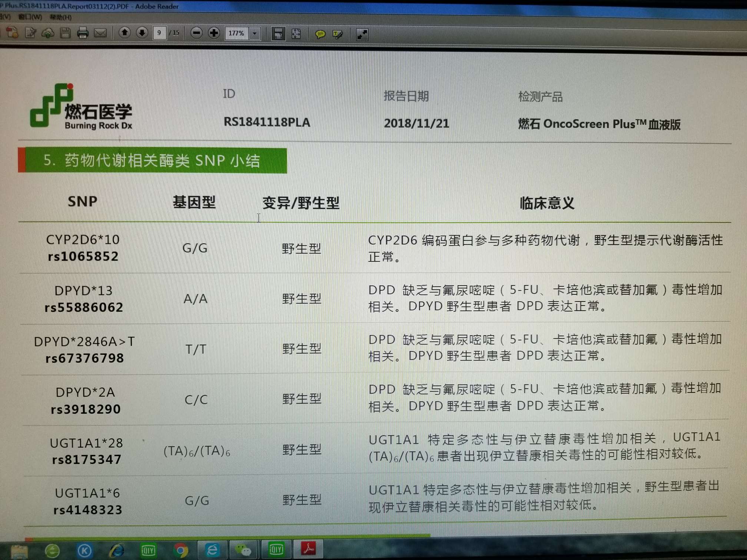Open Google Chrome from the taskbar

[x=181, y=551]
